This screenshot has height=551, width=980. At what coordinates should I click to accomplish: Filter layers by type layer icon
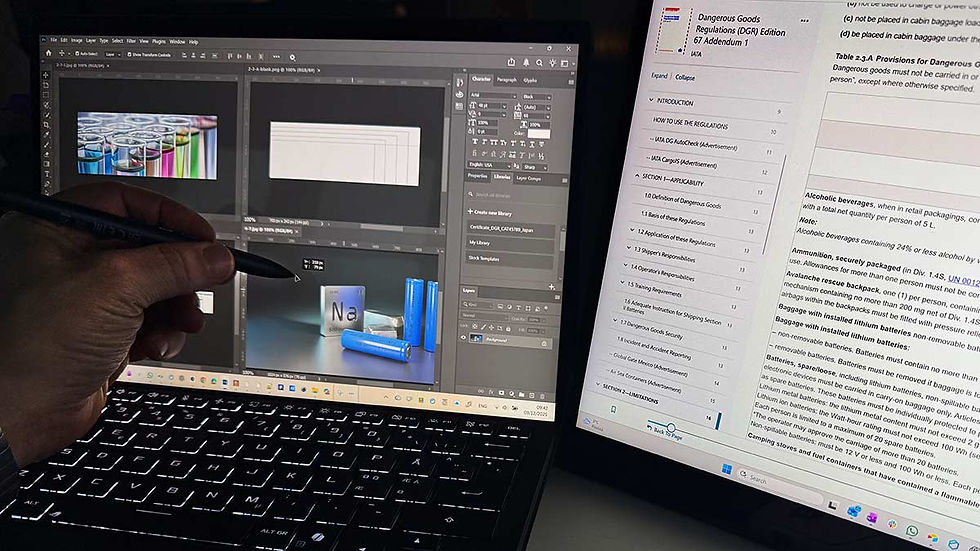tap(519, 307)
